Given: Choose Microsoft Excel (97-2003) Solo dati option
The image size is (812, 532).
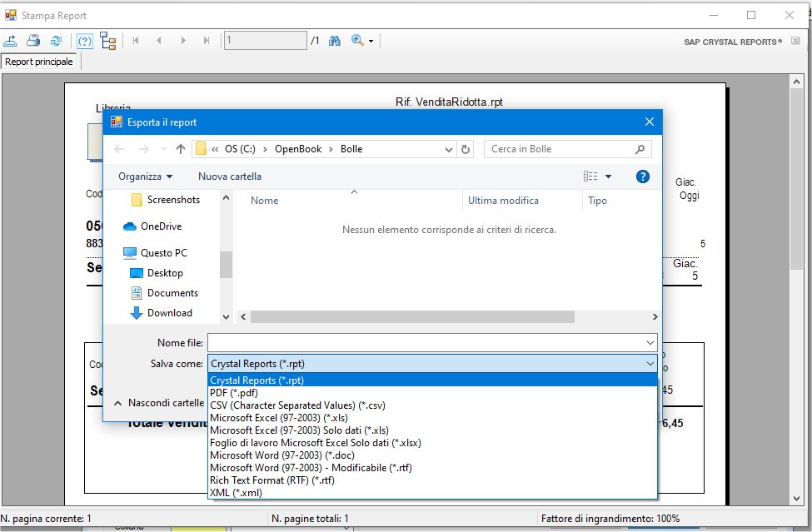Looking at the screenshot, I should click(x=432, y=430).
